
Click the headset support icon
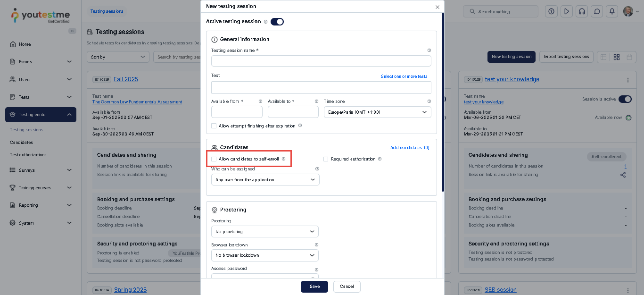[x=582, y=11]
